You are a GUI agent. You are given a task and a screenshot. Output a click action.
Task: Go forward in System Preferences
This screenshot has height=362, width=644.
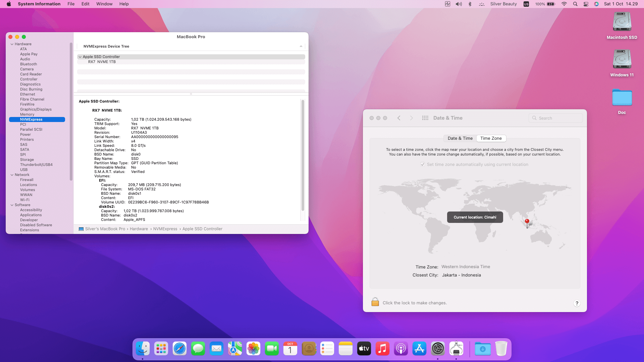(x=412, y=118)
